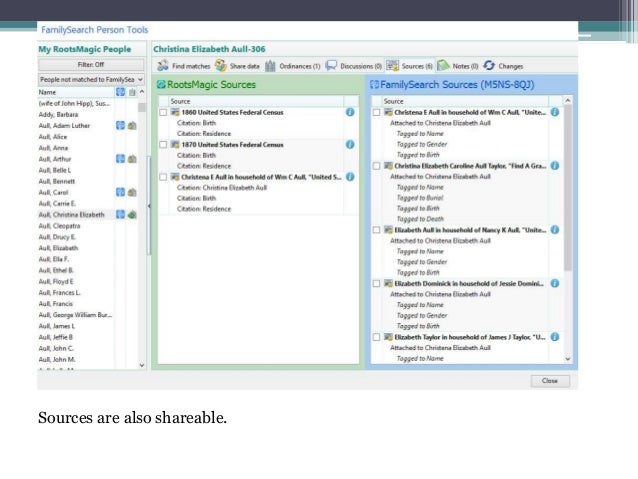Viewport: 638px width, 479px height.
Task: Open Ordinances (1) tab
Action: coord(293,66)
